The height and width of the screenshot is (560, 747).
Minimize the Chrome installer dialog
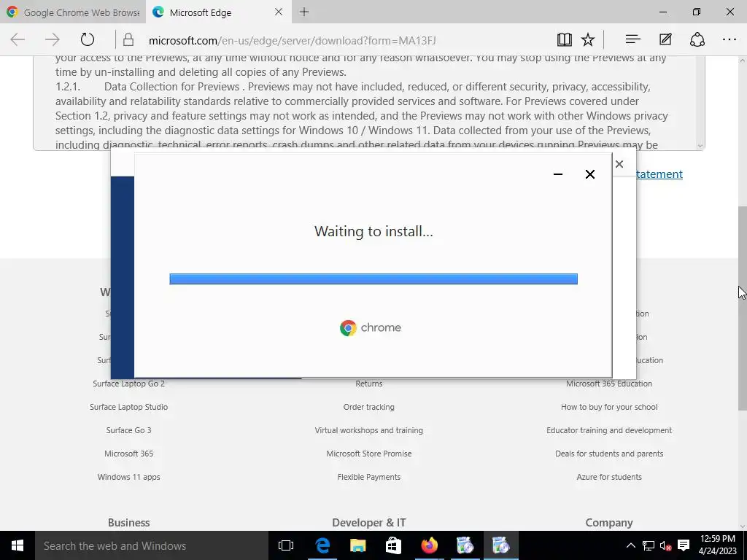coord(558,174)
